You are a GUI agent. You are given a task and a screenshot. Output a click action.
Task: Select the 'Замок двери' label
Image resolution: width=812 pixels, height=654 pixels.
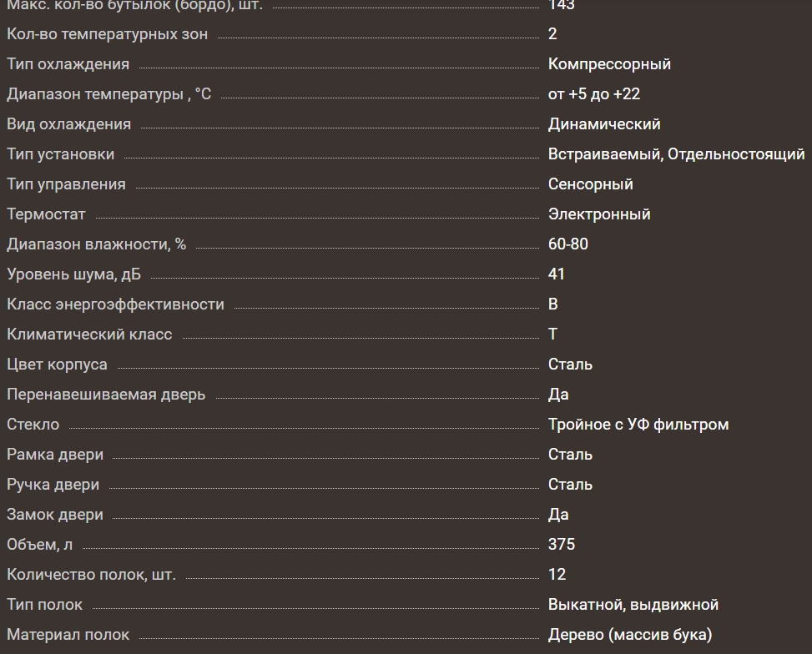tap(55, 515)
